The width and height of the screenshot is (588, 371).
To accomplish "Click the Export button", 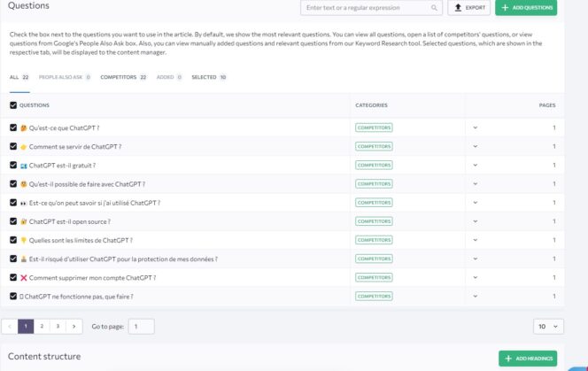I will coord(468,8).
